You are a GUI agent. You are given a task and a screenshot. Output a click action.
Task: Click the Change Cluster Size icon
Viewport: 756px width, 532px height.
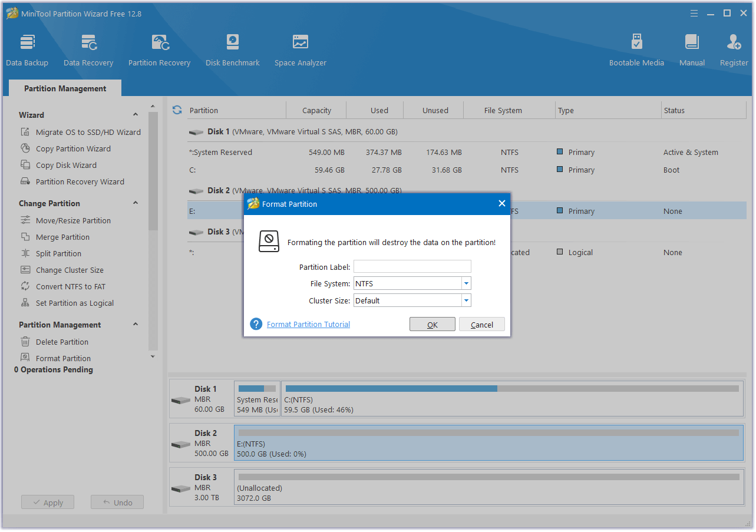(x=25, y=270)
